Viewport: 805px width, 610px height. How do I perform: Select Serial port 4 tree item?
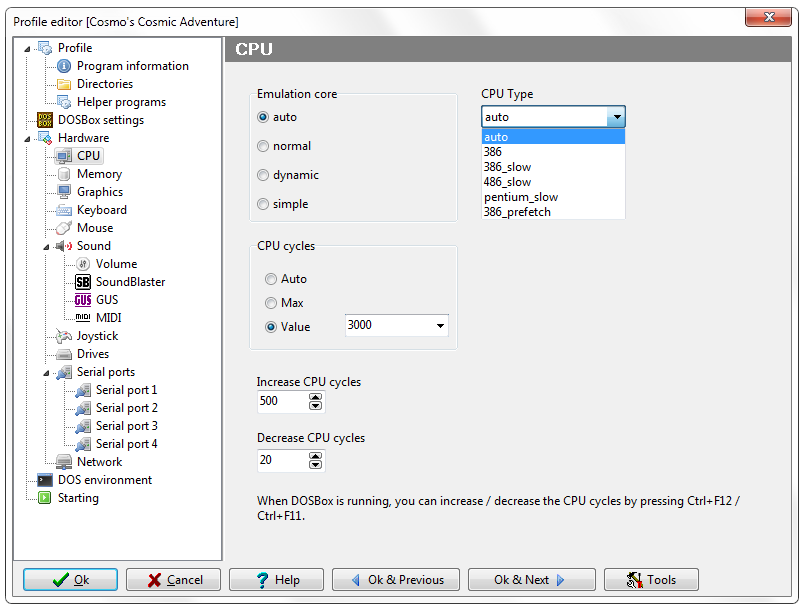[127, 444]
